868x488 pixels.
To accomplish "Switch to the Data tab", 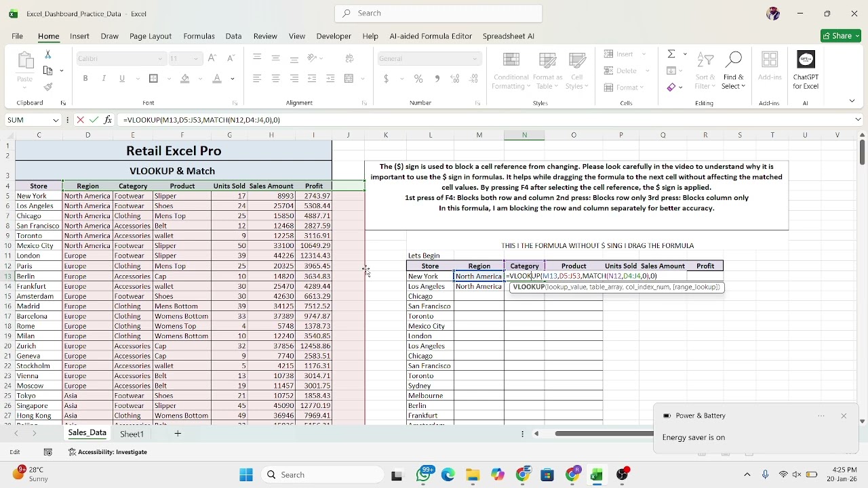I will click(x=233, y=36).
